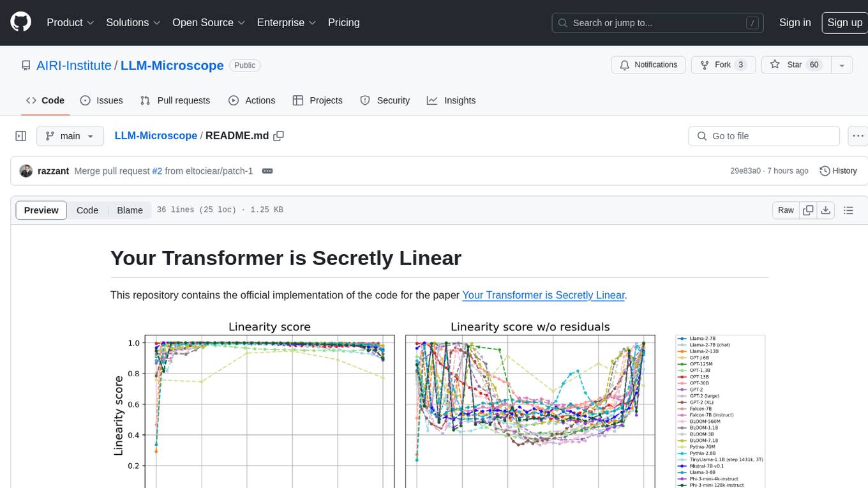Open the Your Transformer is Secretly Linear paper link

tap(543, 295)
